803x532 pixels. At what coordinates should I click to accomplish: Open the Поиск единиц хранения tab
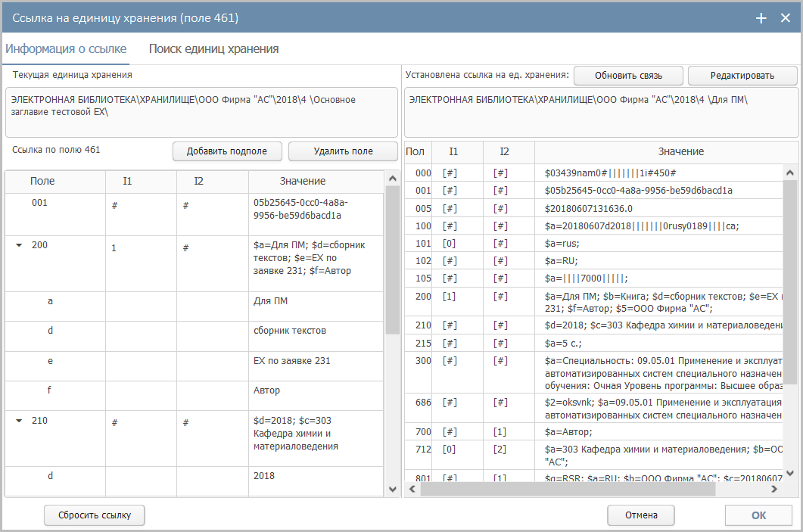(x=213, y=49)
